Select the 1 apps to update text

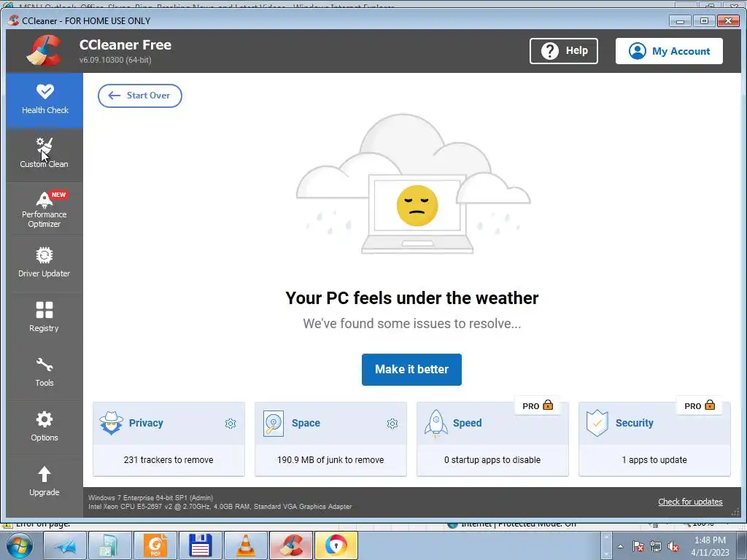point(654,460)
